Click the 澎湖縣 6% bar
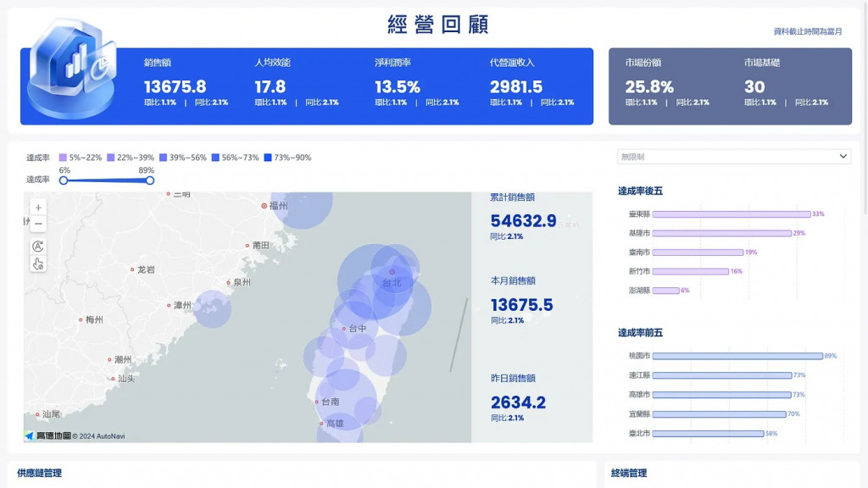868x488 pixels. click(665, 291)
